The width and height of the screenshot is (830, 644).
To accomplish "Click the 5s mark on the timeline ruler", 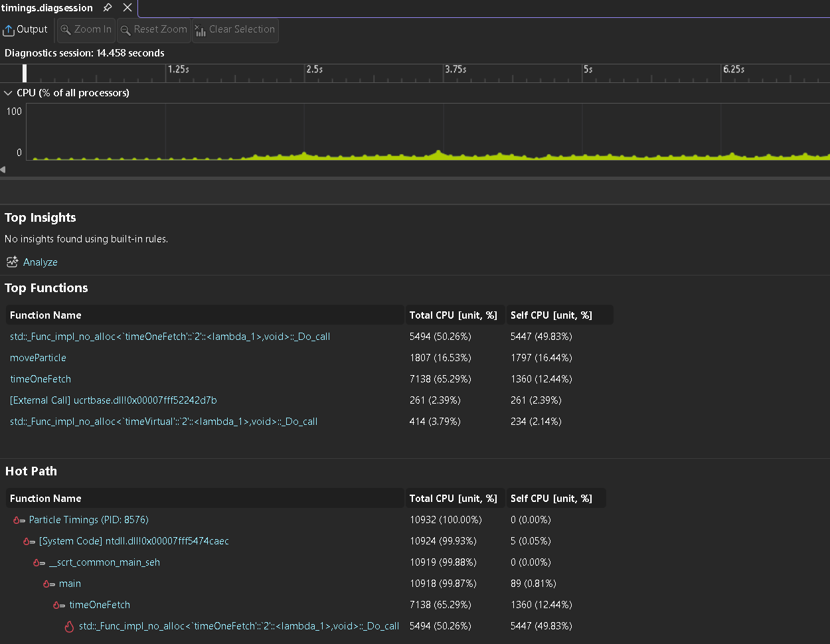I will point(588,69).
